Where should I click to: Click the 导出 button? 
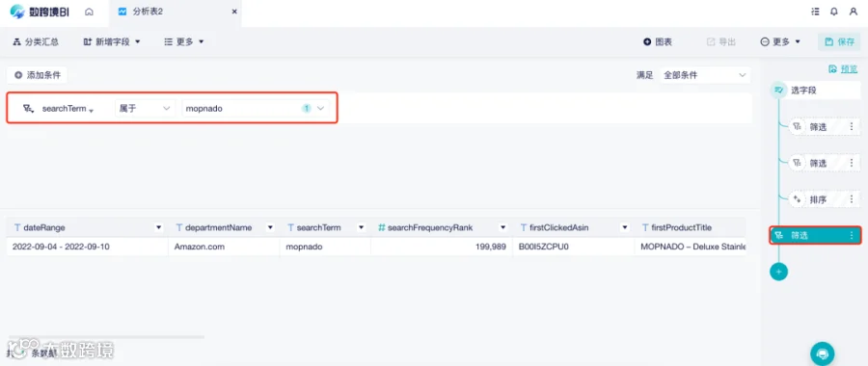tap(721, 41)
